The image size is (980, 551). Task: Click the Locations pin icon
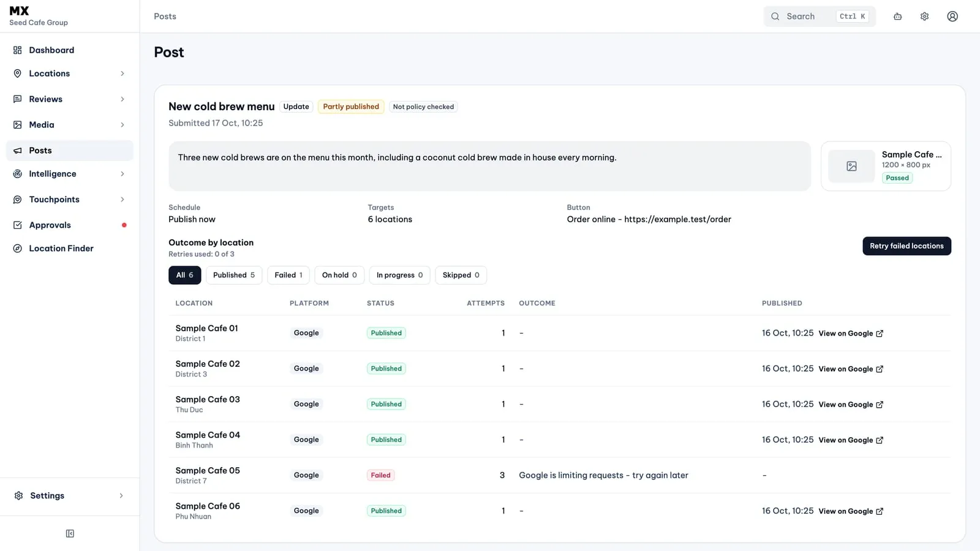tap(18, 73)
